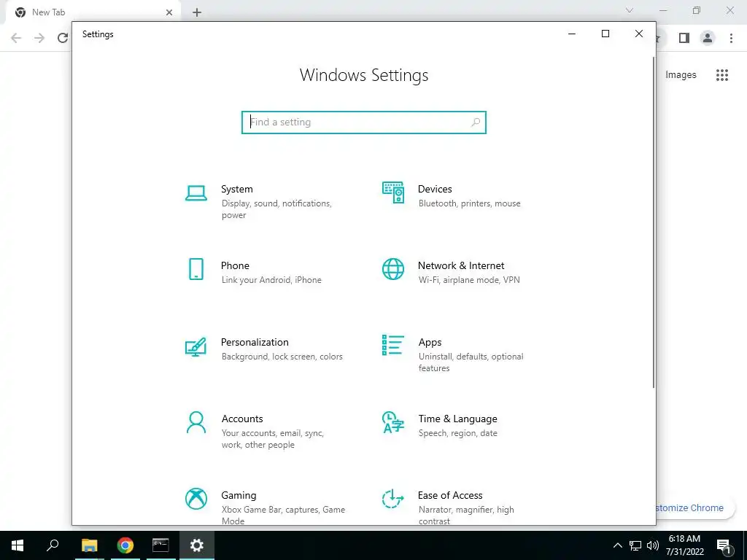Click the magnifier in Find a setting
Screen dimensions: 747x560
(x=476, y=122)
